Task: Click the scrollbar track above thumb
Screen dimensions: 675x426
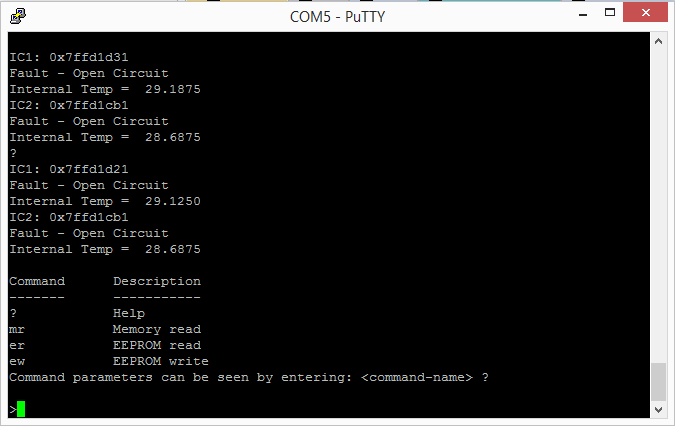Action: [658, 206]
